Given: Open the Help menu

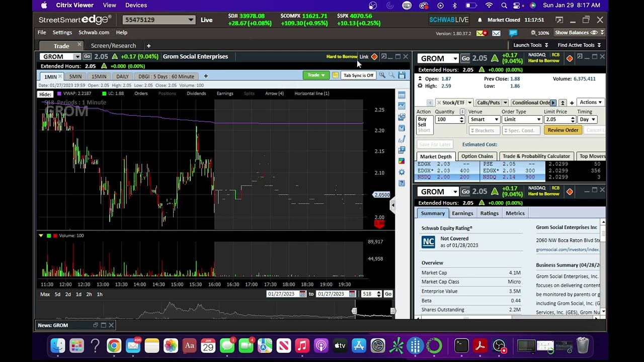Looking at the screenshot, I should tap(121, 33).
